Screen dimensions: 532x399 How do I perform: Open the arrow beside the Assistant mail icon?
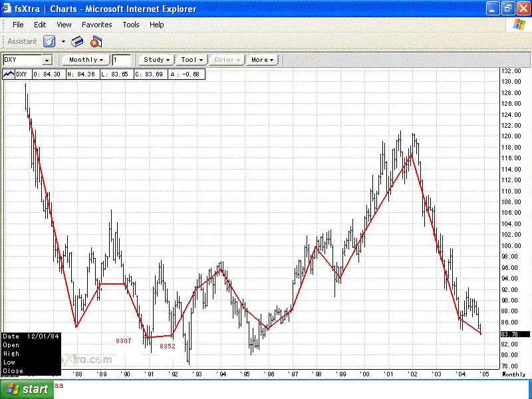pos(63,42)
